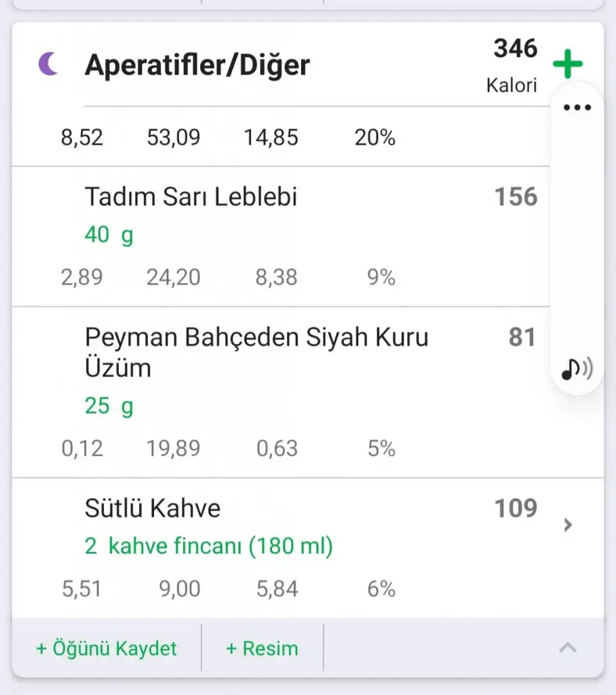Image resolution: width=616 pixels, height=695 pixels.
Task: Edit the 25 g serving amount
Action: 109,406
